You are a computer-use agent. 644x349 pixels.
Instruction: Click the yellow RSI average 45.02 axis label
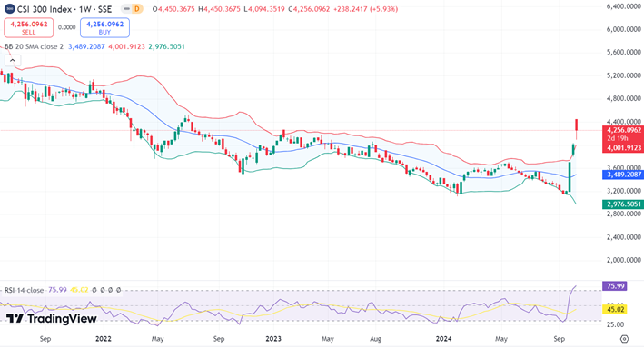[615, 309]
